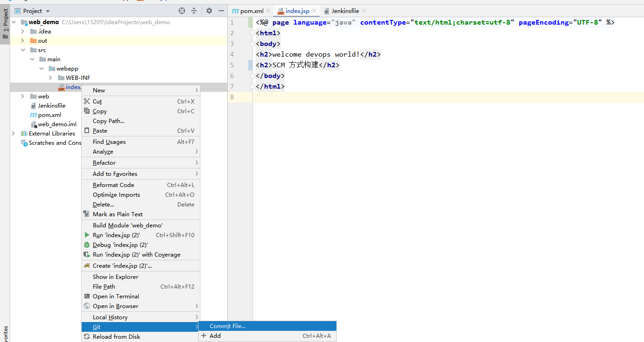644x342 pixels.
Task: Click the .idea folder icon
Action: pyautogui.click(x=33, y=31)
